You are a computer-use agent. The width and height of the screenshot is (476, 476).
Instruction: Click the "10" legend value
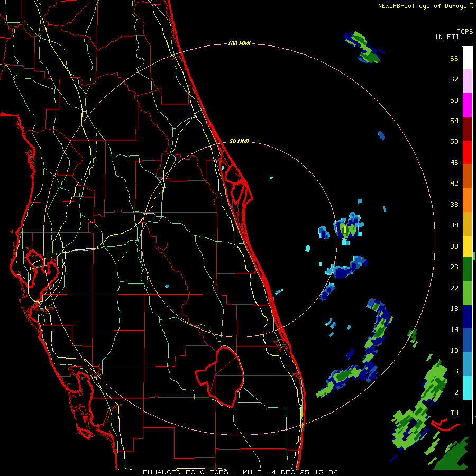tap(454, 351)
